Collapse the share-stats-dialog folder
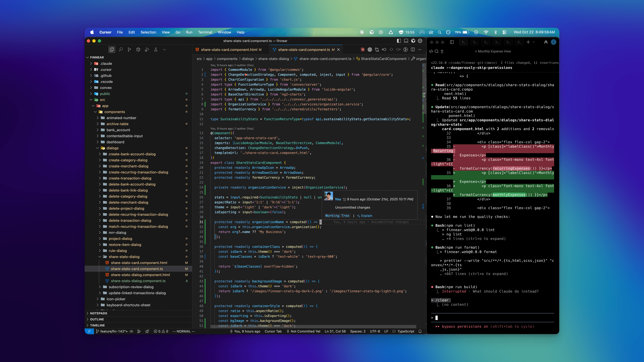 [x=100, y=257]
